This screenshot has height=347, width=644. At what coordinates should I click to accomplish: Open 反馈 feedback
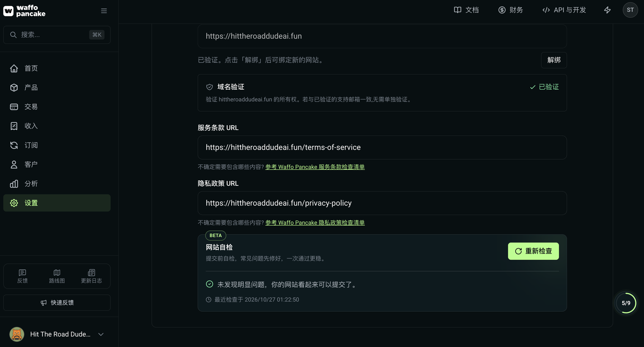click(22, 276)
